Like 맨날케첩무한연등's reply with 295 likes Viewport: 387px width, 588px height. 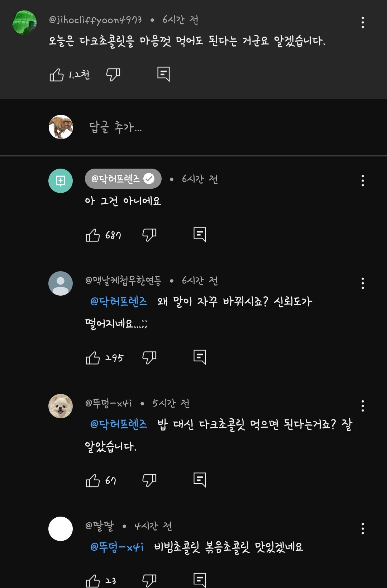coord(93,358)
